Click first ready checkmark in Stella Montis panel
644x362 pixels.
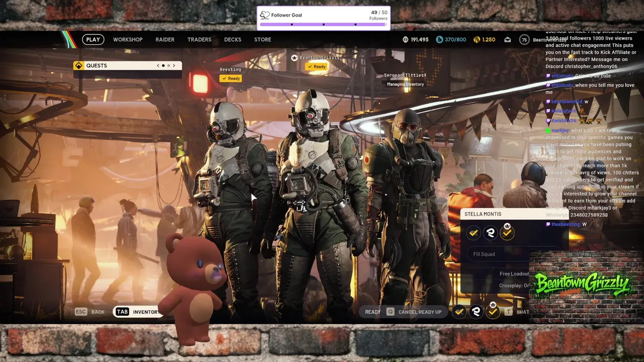[473, 233]
